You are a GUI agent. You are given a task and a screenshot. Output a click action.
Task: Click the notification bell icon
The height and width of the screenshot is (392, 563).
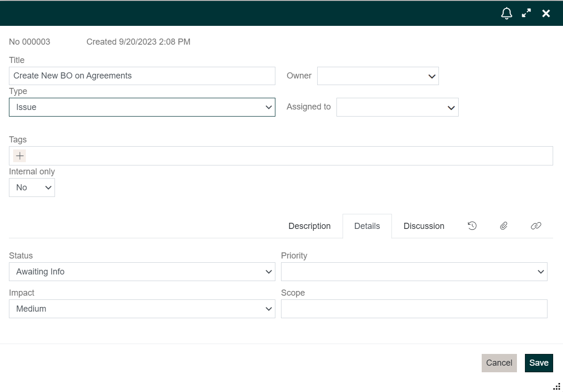click(507, 14)
